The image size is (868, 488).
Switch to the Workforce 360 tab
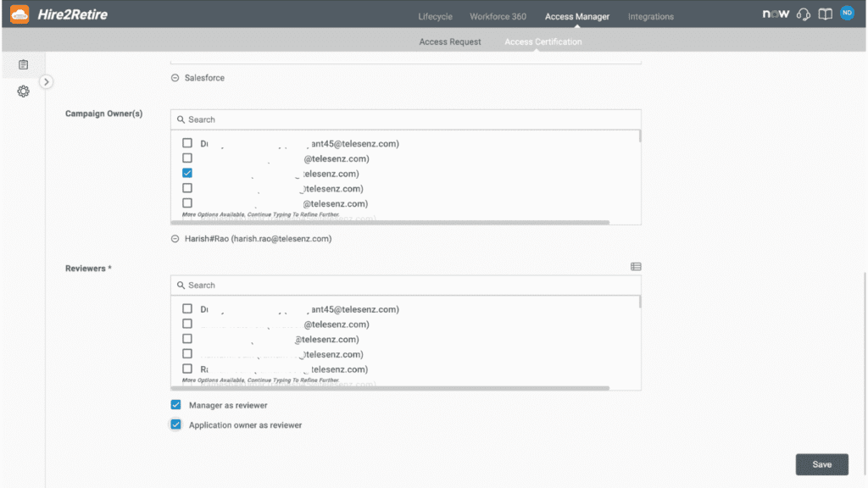(498, 16)
